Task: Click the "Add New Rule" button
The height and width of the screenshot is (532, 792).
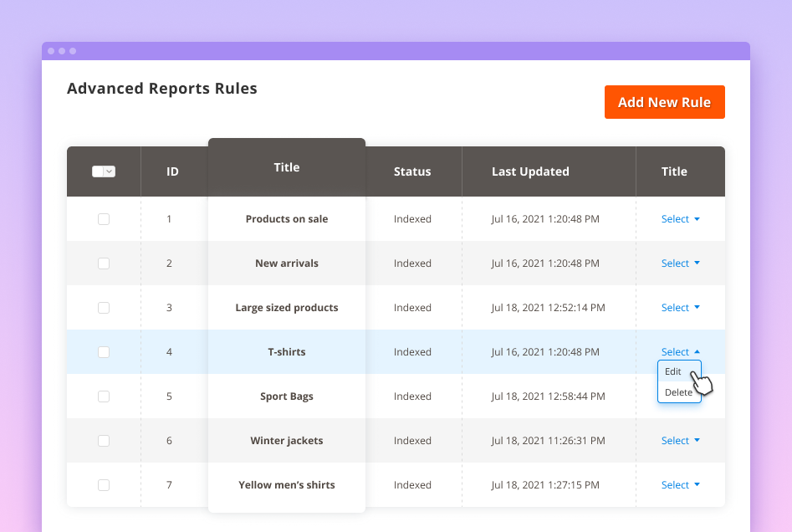Action: (664, 101)
